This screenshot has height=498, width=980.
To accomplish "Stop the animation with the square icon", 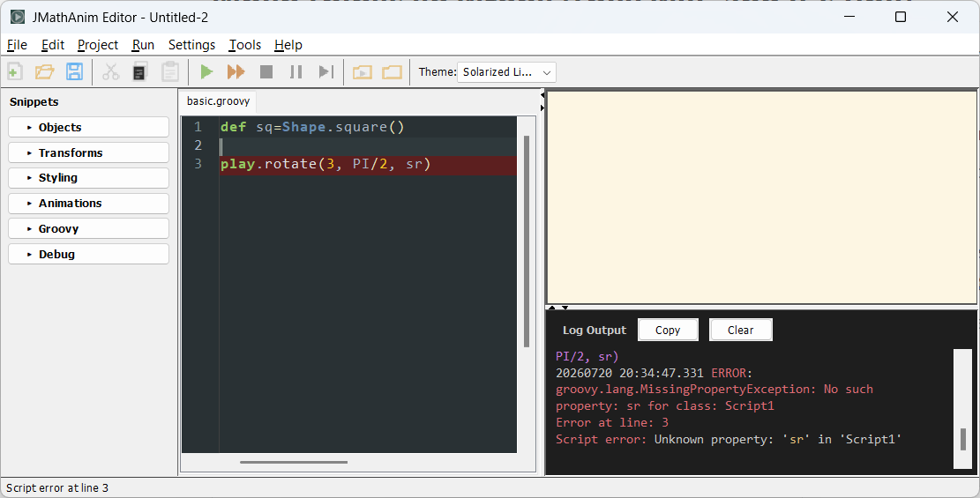I will click(266, 72).
